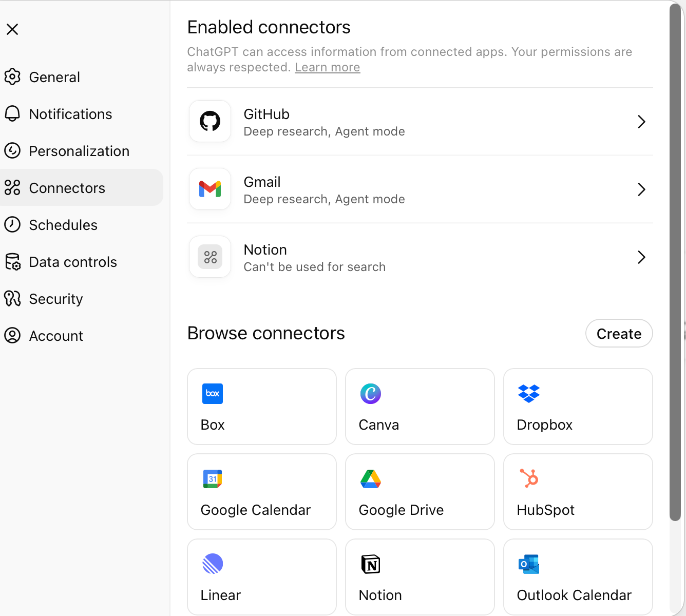Click "Can't be used for search" text
Screen dimensions: 686x616
[315, 267]
